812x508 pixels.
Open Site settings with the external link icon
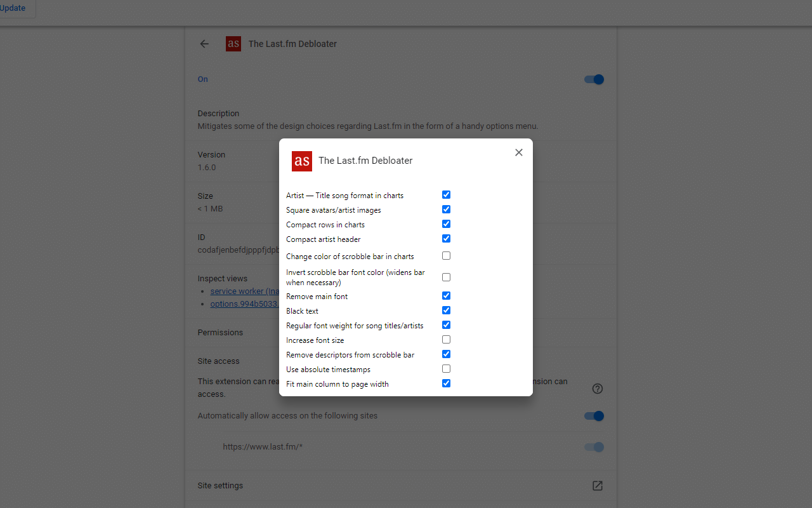point(598,486)
